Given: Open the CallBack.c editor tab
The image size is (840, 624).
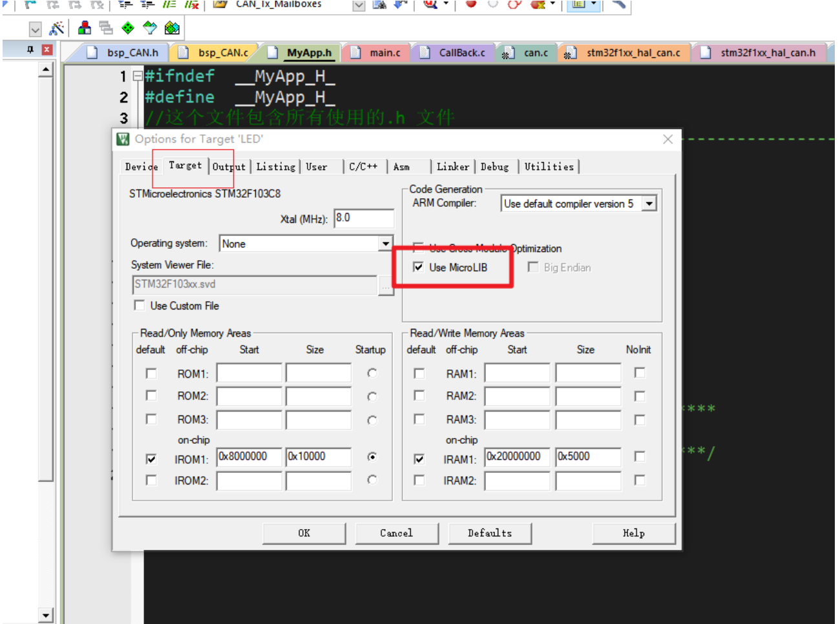Looking at the screenshot, I should click(x=454, y=53).
